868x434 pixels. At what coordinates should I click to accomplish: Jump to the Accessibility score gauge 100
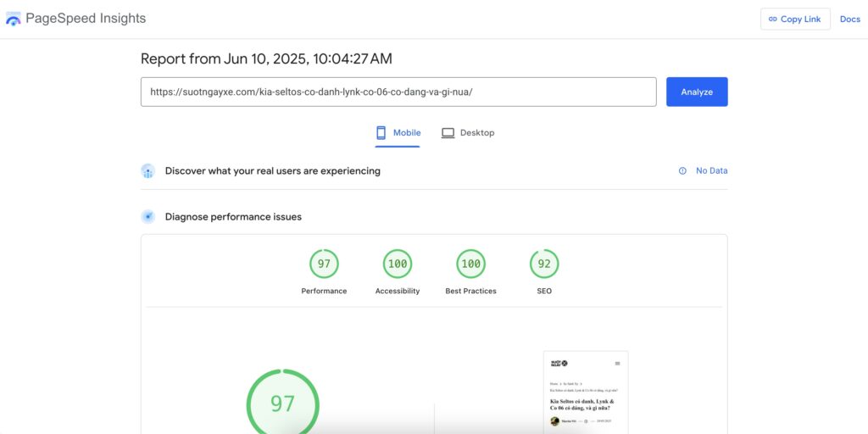click(x=398, y=264)
